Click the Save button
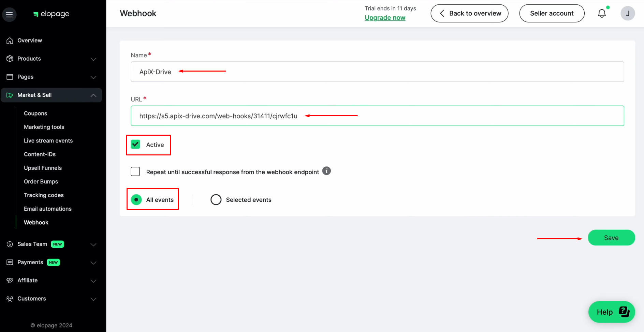Screen dimensions: 644x332 tap(611, 238)
